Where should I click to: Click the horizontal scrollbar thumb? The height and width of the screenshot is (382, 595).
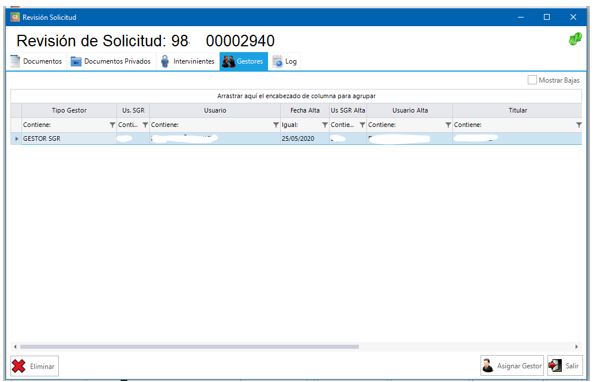coord(189,347)
